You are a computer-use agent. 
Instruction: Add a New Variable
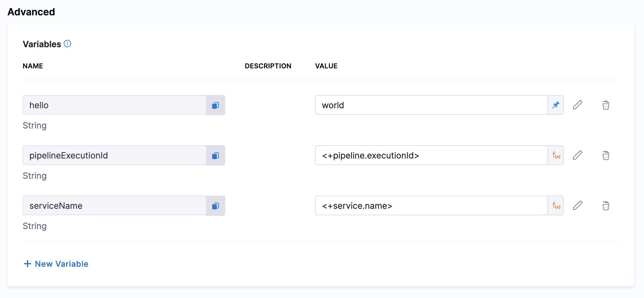pyautogui.click(x=56, y=264)
